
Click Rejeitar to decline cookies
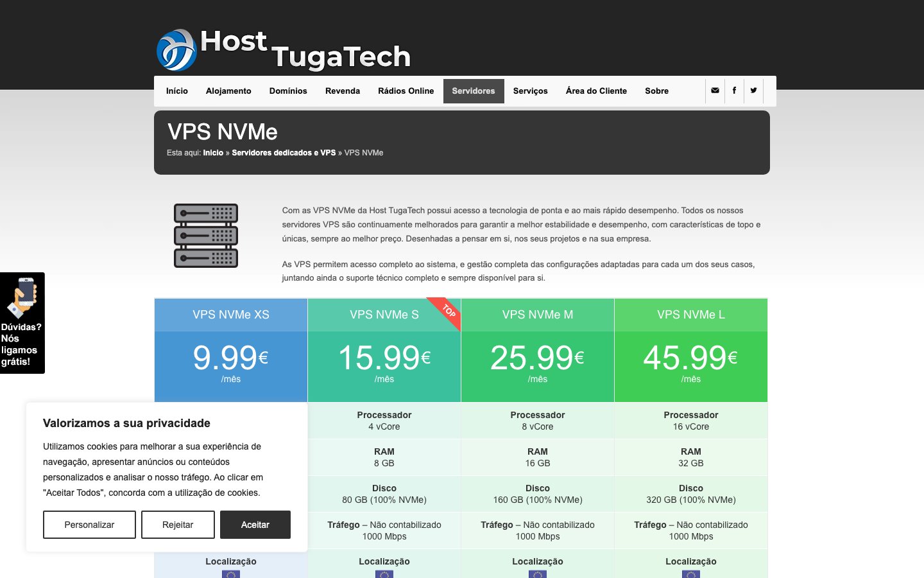pyautogui.click(x=178, y=525)
